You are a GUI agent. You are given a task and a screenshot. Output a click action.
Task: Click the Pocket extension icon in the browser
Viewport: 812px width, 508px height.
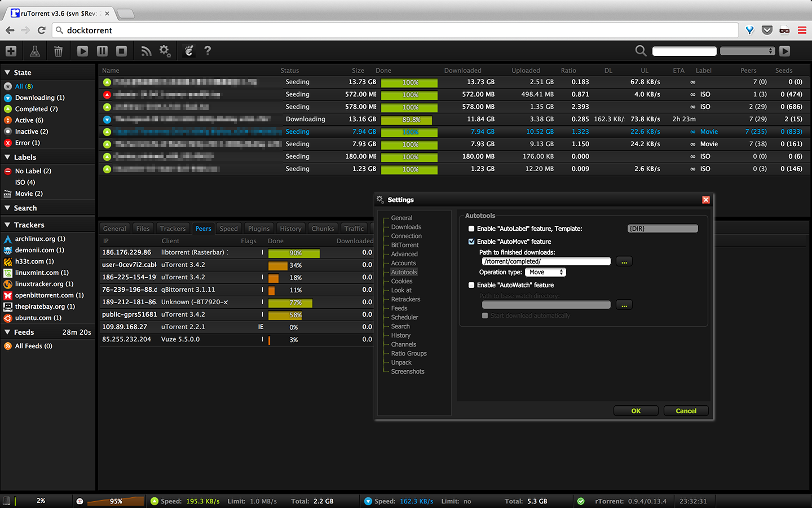[x=767, y=30]
